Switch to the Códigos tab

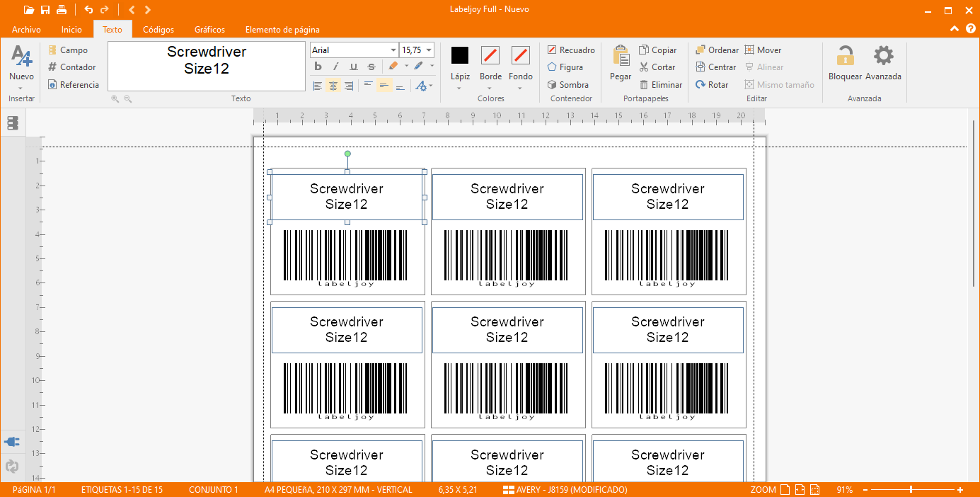click(158, 30)
